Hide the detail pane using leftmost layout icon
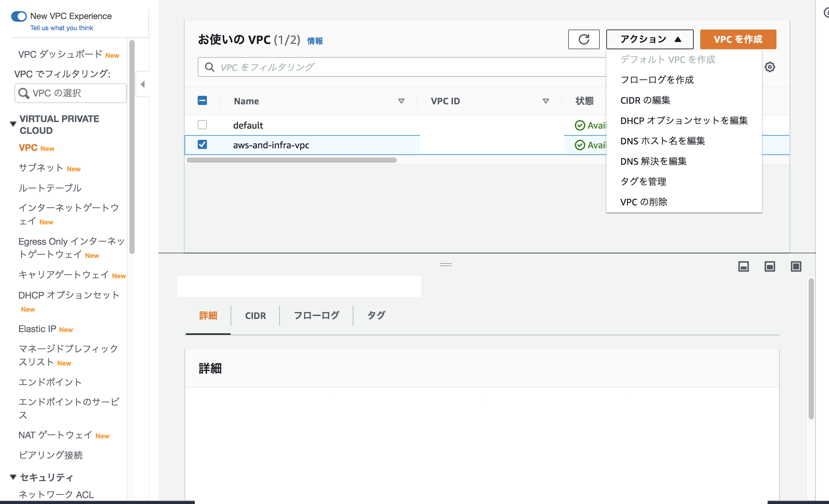 744,266
